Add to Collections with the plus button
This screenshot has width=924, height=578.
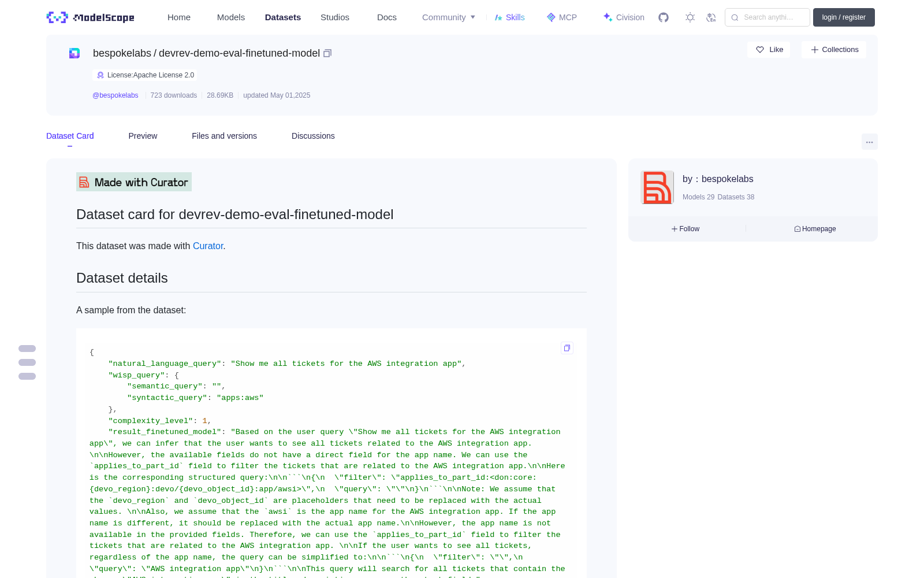[x=834, y=50]
